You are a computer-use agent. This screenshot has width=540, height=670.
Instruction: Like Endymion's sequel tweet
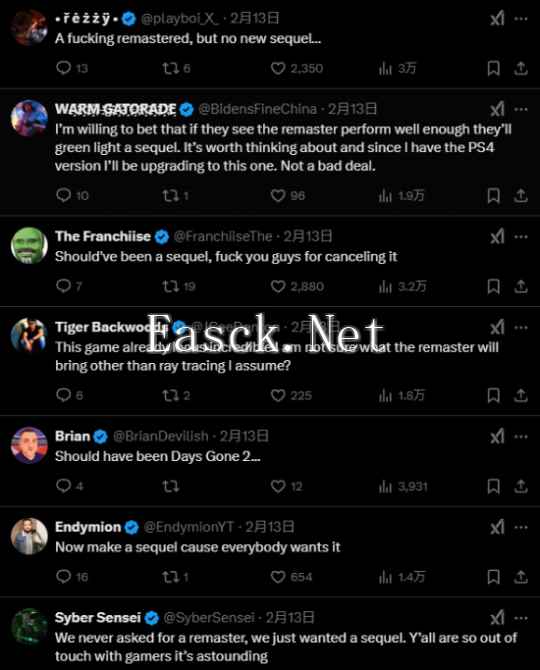278,577
